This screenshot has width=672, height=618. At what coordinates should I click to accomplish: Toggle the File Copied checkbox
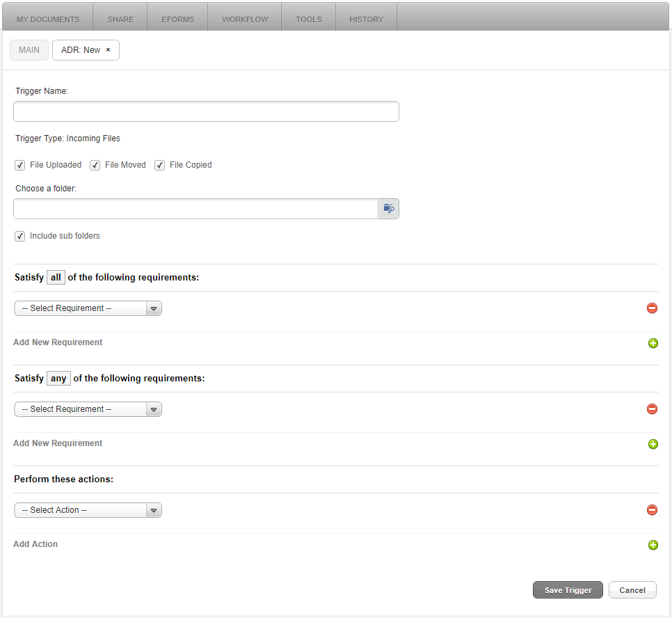[x=159, y=165]
